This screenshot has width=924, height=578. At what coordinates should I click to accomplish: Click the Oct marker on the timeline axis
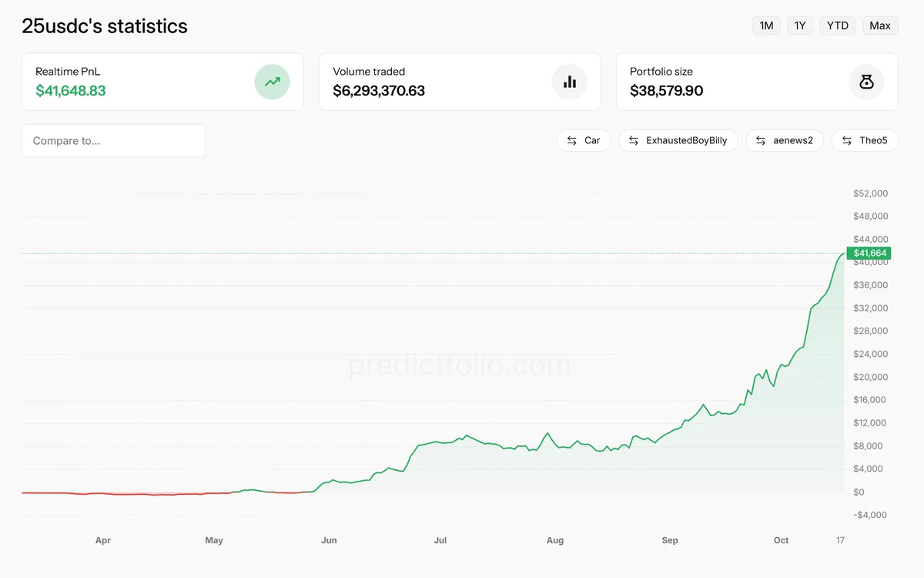[781, 540]
